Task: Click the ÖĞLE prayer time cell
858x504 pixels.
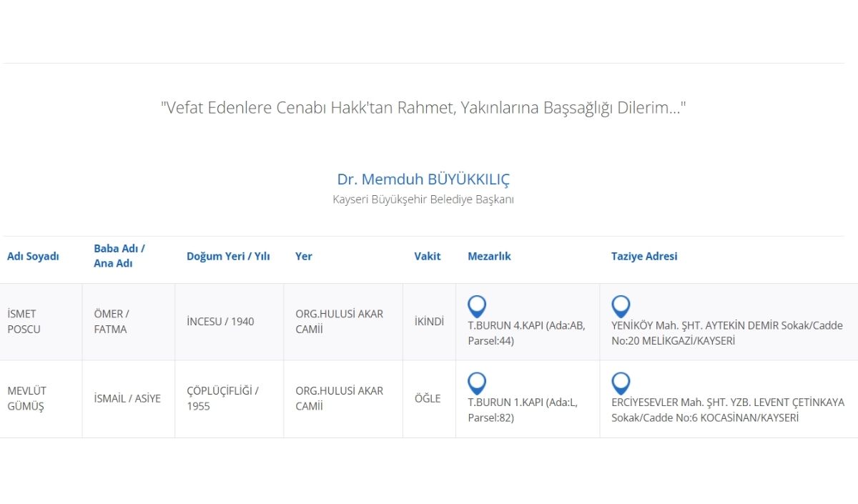Action: pyautogui.click(x=428, y=399)
